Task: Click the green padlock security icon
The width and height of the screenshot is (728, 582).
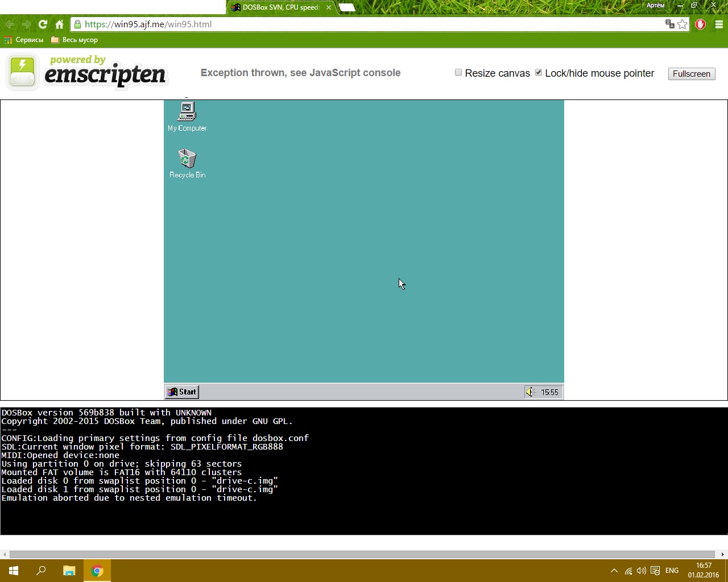Action: click(x=77, y=24)
